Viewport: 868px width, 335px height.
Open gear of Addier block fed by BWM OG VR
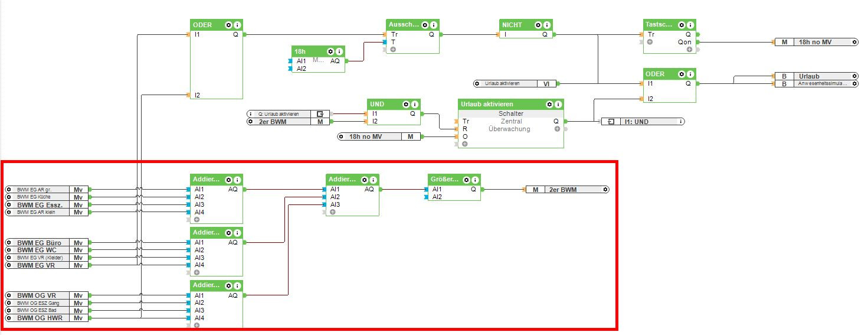[228, 286]
